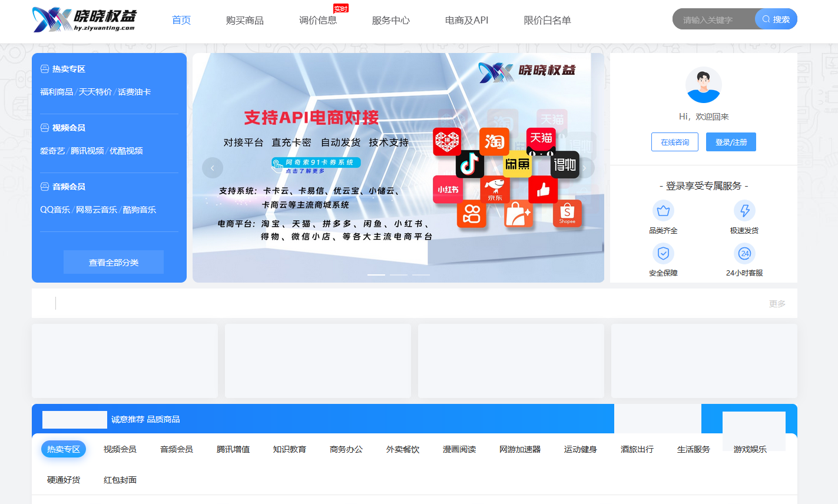Expand all categories with 查看全部分类
The width and height of the screenshot is (838, 504).
(x=114, y=262)
